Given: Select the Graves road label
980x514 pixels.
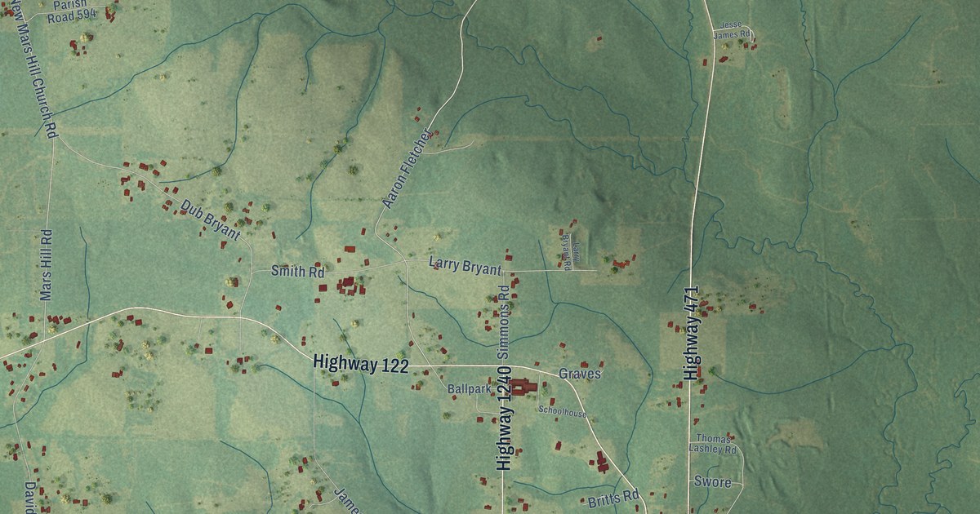Looking at the screenshot, I should click(x=580, y=374).
